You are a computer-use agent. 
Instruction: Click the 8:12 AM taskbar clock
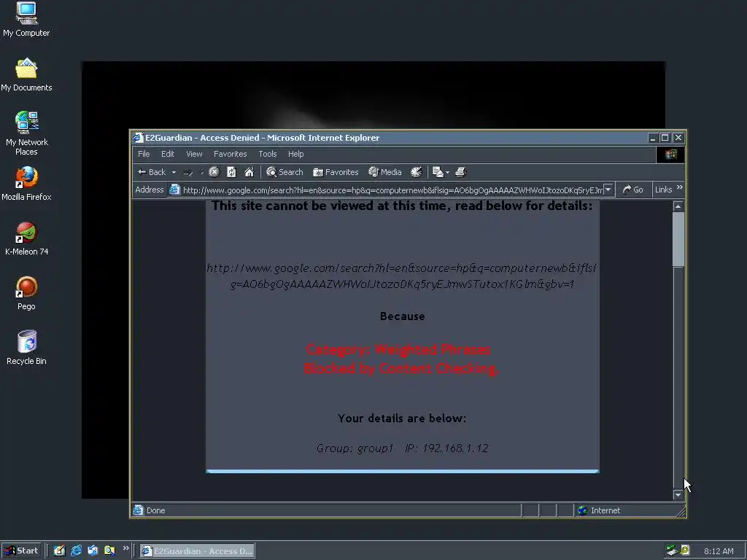tap(719, 551)
